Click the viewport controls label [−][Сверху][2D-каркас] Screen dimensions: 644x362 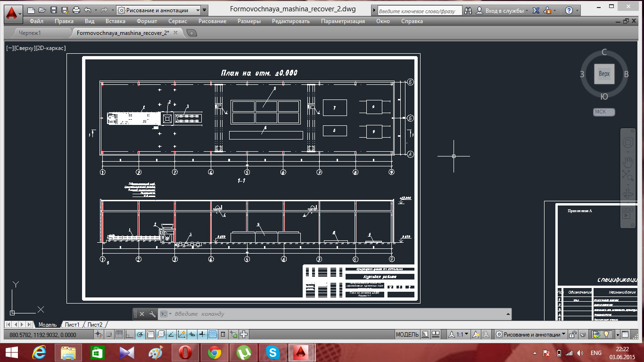coord(36,48)
